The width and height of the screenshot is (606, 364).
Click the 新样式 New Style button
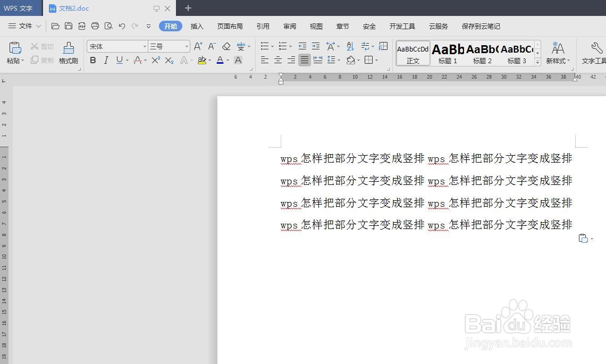tap(558, 53)
